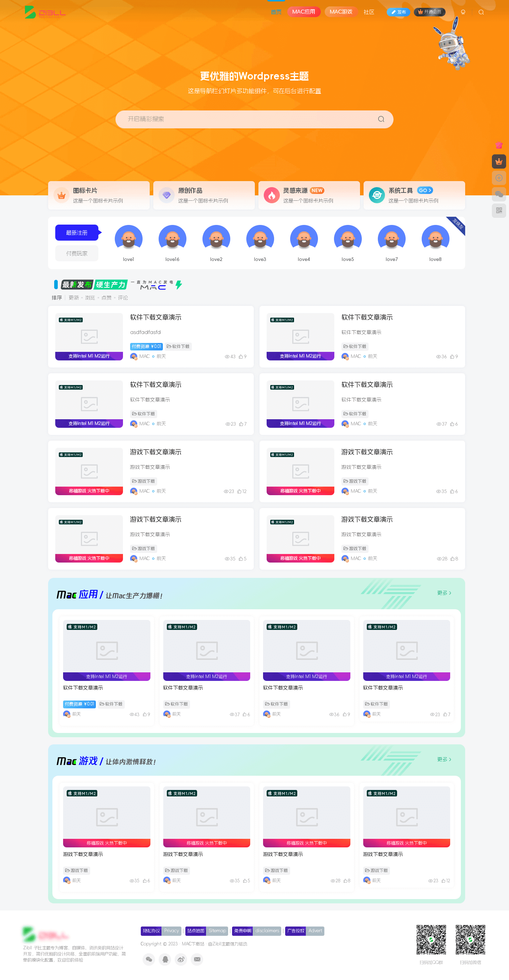Click the search icon in top navigation
The image size is (509, 980).
tap(481, 12)
